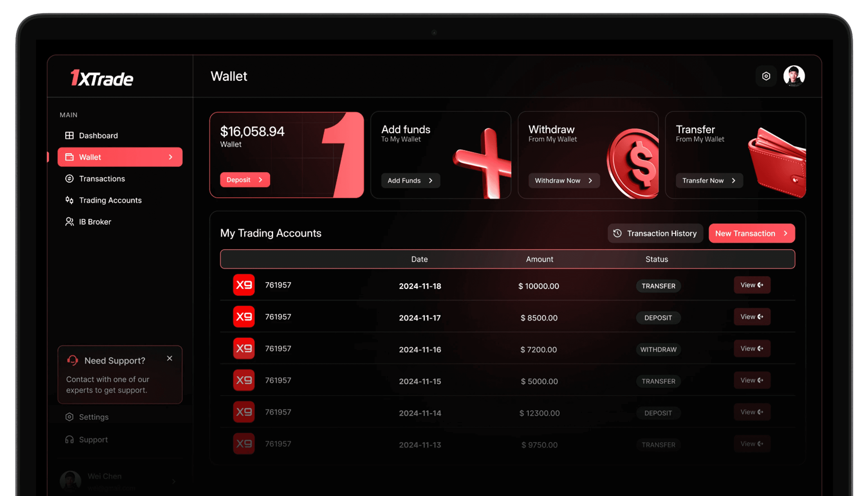
Task: Click X9 badge on 2024-11-18 row
Action: tap(244, 285)
